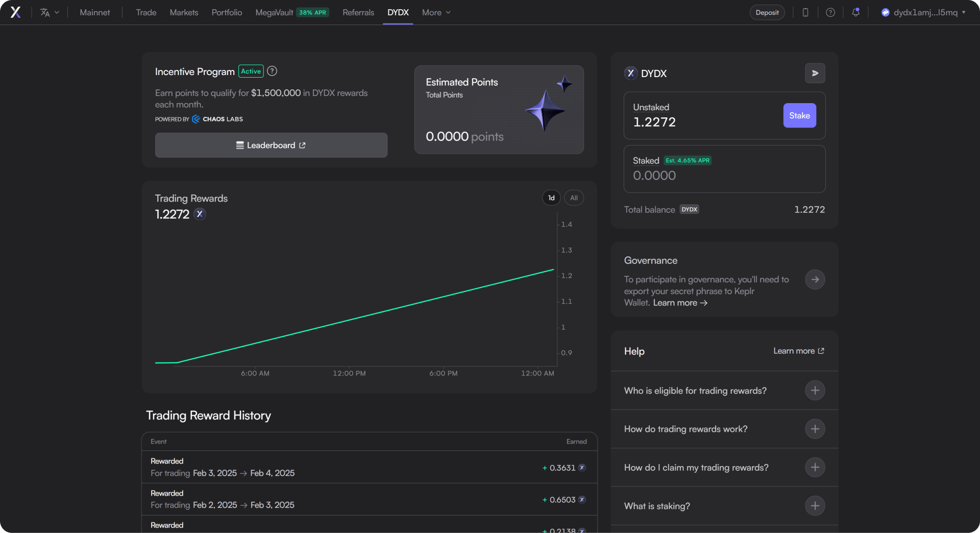
Task: Click the Incentive Program question mark icon
Action: click(272, 71)
